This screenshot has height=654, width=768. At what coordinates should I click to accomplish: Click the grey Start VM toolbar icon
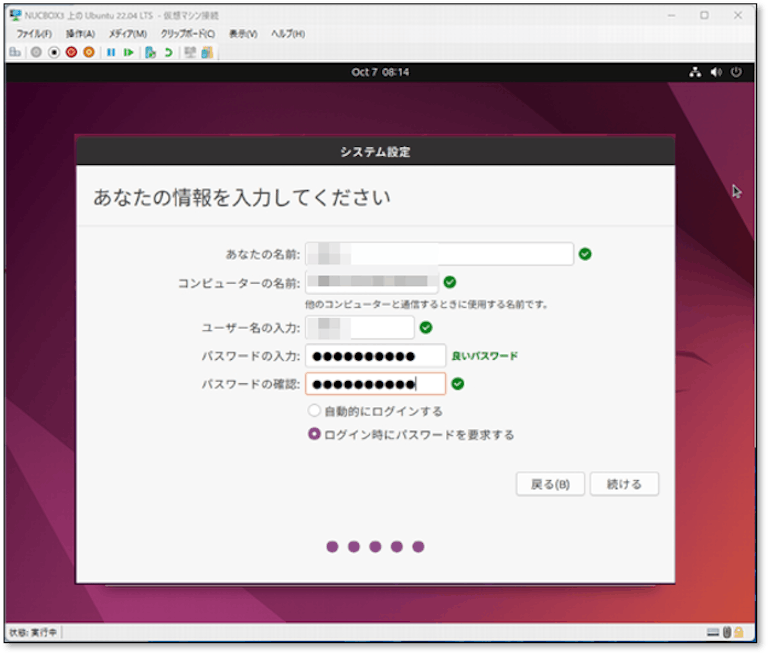point(36,52)
